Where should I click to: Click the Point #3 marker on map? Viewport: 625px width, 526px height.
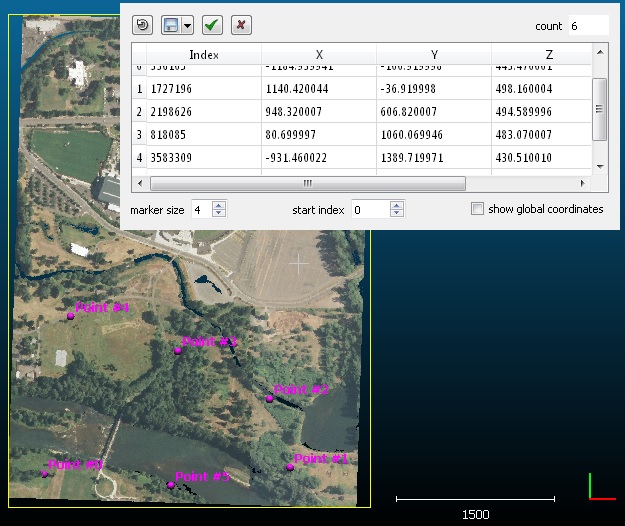(x=178, y=350)
